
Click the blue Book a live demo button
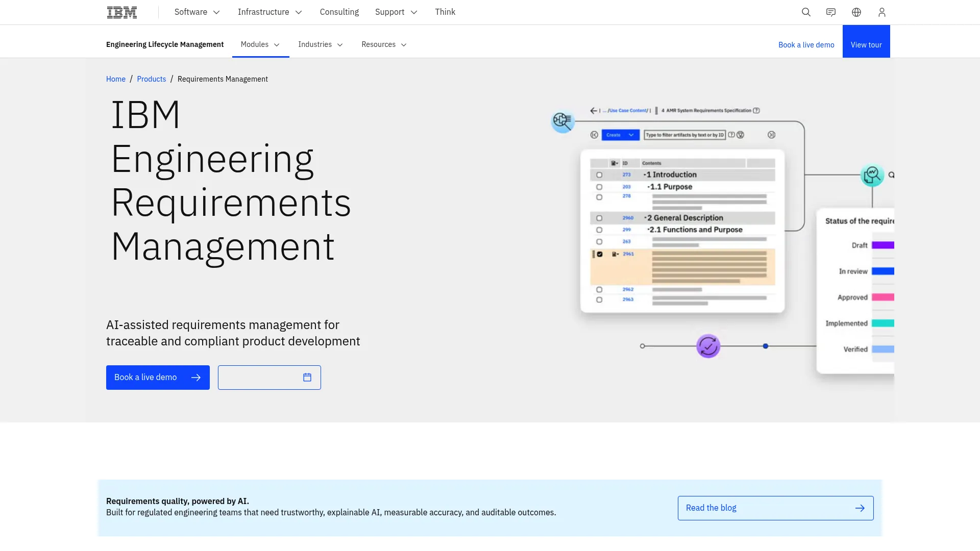click(158, 378)
